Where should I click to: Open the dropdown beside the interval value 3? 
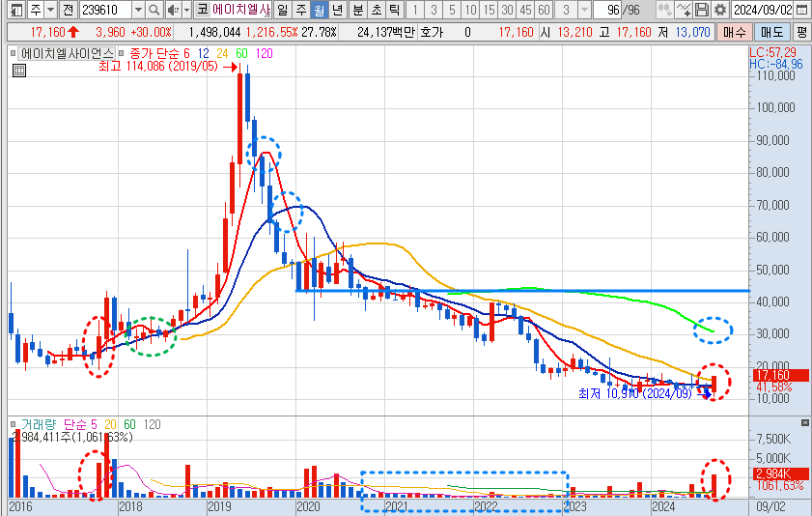585,10
